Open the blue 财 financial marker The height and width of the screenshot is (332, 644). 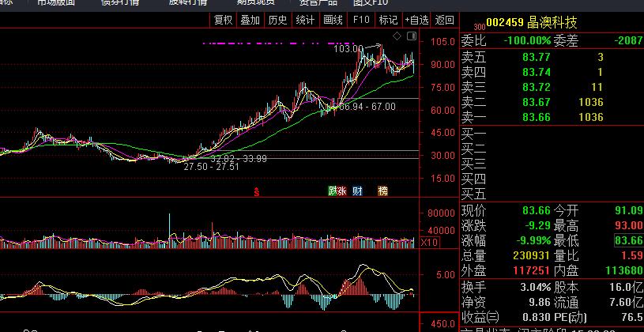click(357, 191)
